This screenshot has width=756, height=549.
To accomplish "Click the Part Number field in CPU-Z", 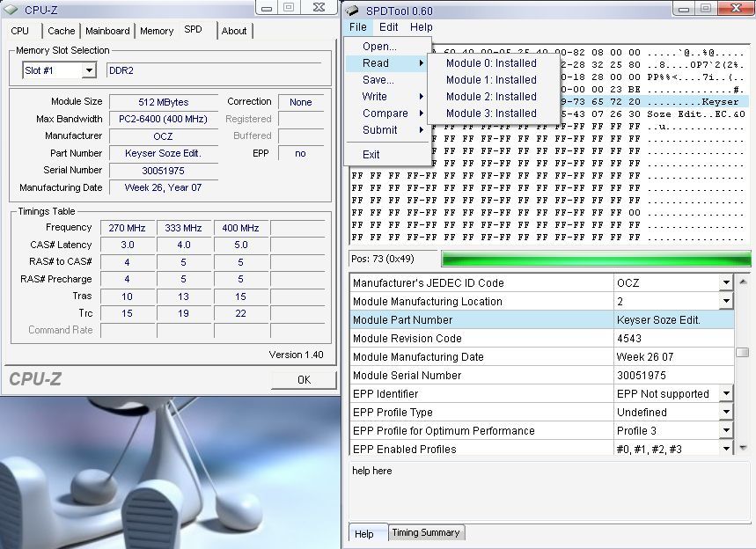I will coord(164,153).
